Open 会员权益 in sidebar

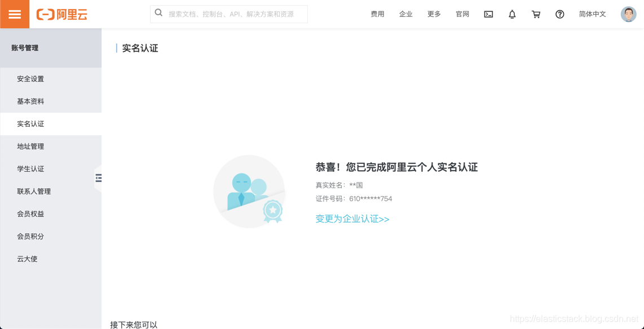[x=51, y=214]
